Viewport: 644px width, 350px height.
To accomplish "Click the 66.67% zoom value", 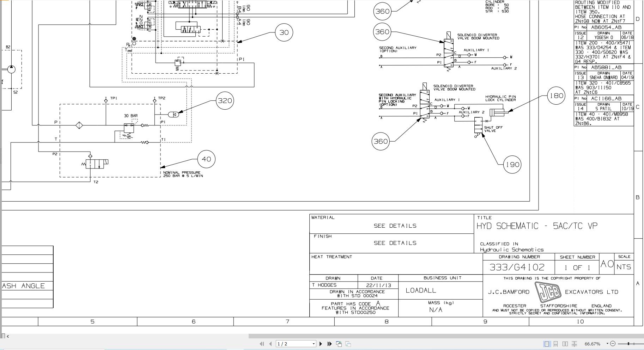I will [592, 344].
